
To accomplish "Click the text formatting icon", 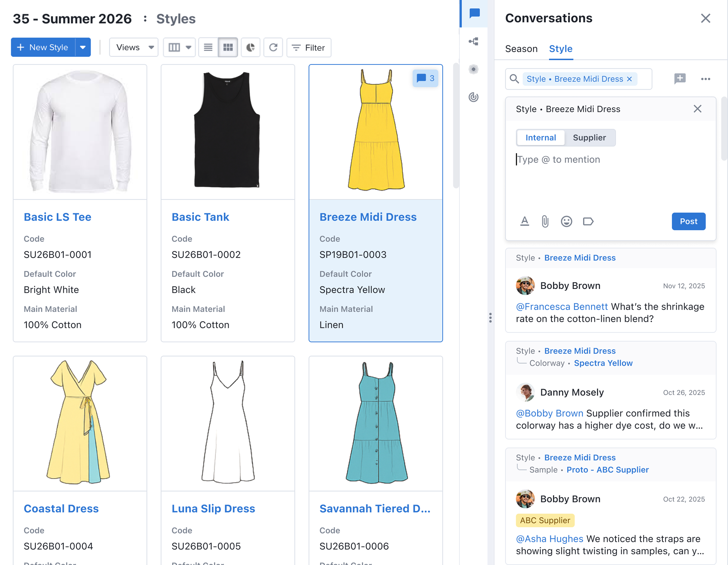I will tap(525, 222).
